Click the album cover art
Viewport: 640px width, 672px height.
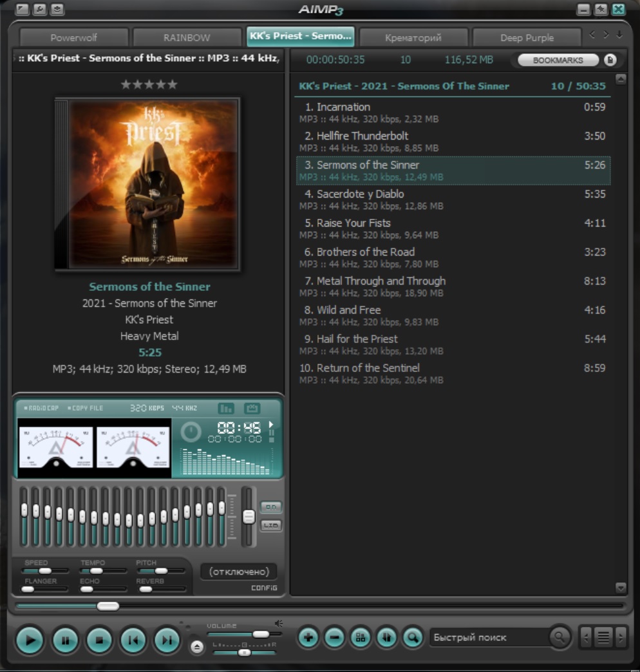tap(147, 185)
